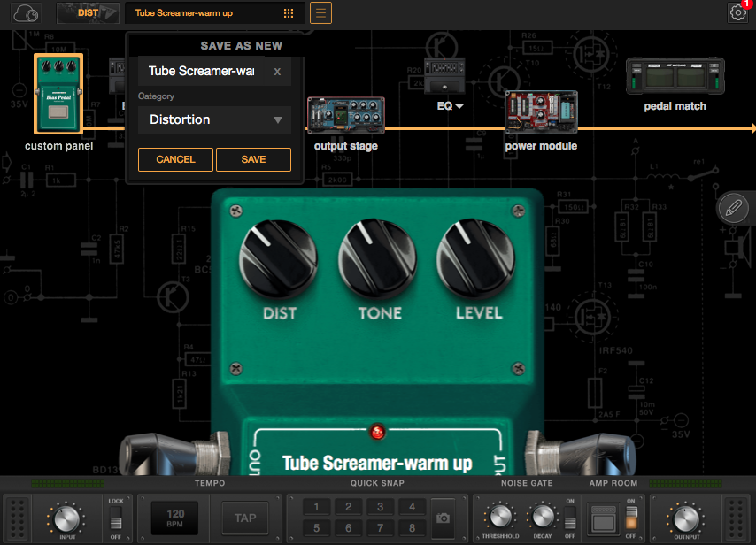
Task: Click the pencil edit icon
Action: (733, 208)
